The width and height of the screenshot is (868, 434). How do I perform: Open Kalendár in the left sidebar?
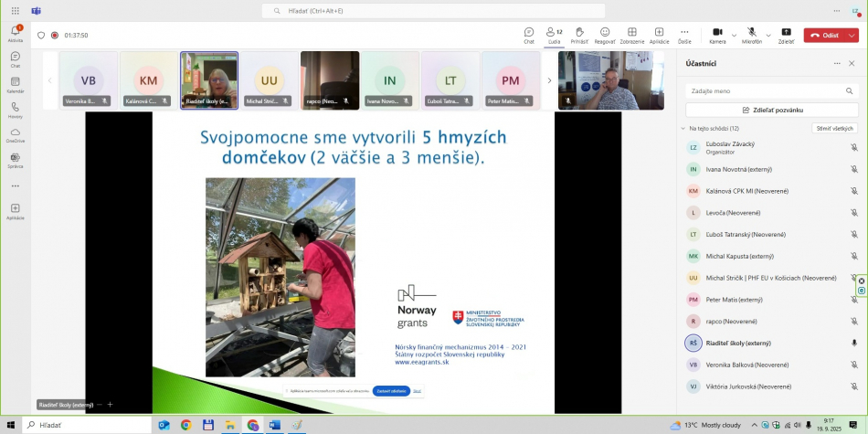click(x=16, y=86)
